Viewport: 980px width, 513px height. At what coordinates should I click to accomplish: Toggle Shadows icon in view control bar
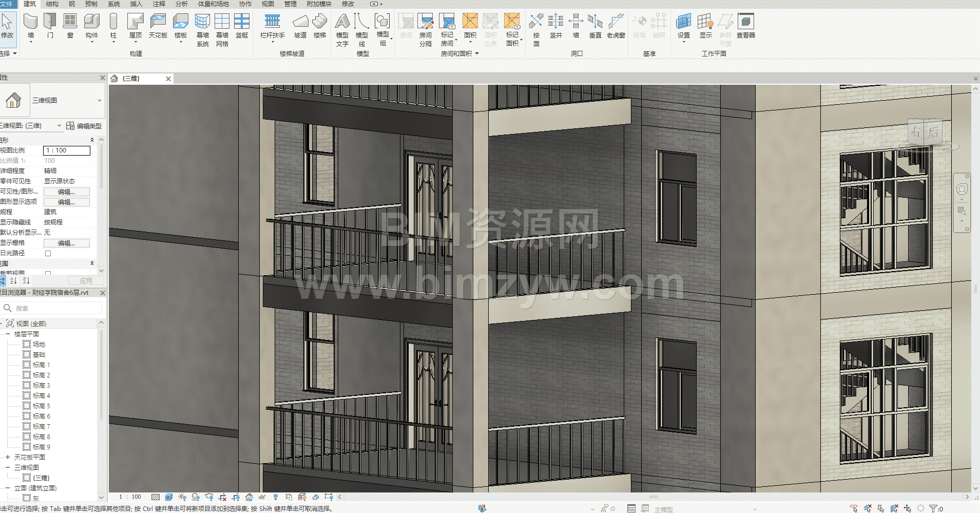(x=196, y=497)
